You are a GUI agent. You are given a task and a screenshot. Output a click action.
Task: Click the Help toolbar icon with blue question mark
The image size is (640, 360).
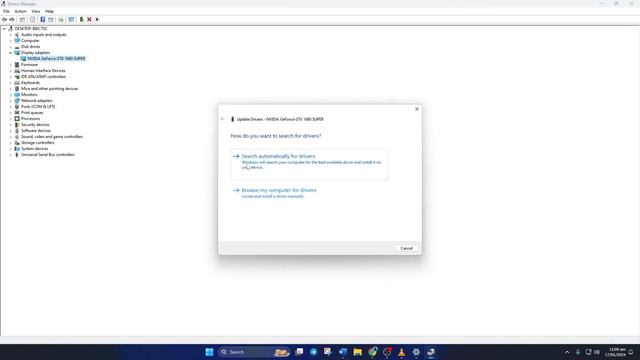(x=42, y=20)
